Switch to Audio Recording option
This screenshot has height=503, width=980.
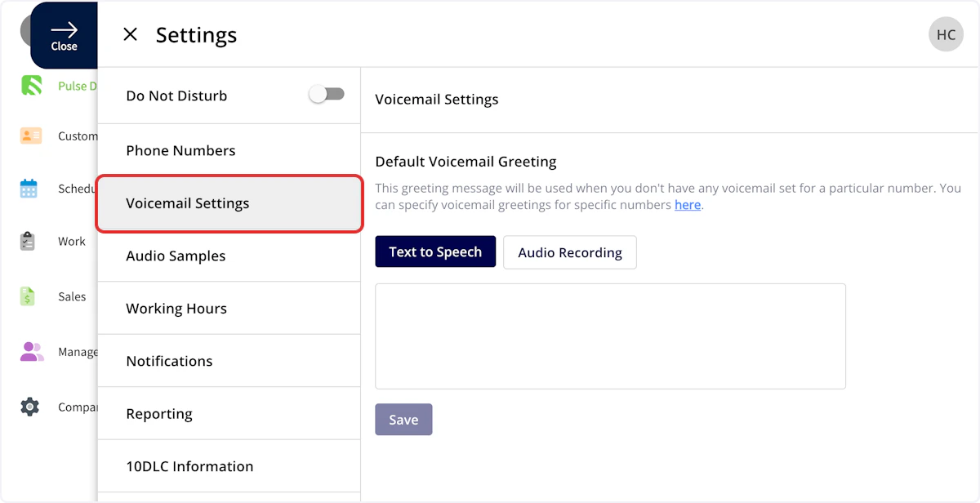point(570,252)
